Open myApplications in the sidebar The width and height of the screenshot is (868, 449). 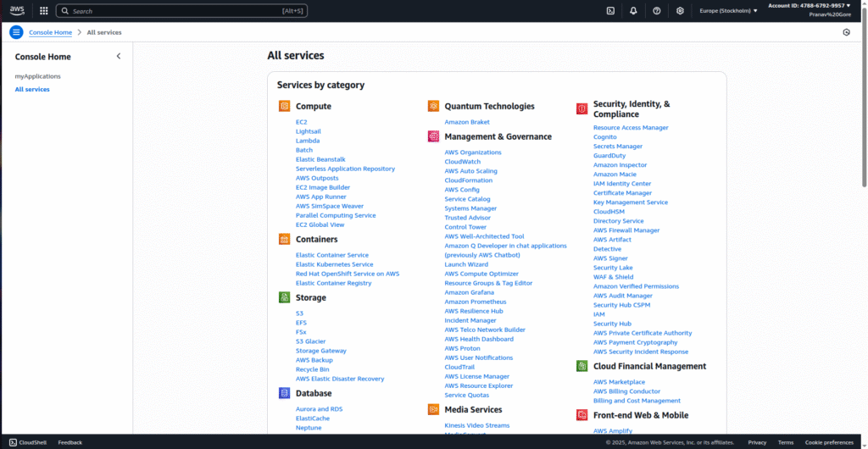[x=37, y=76]
